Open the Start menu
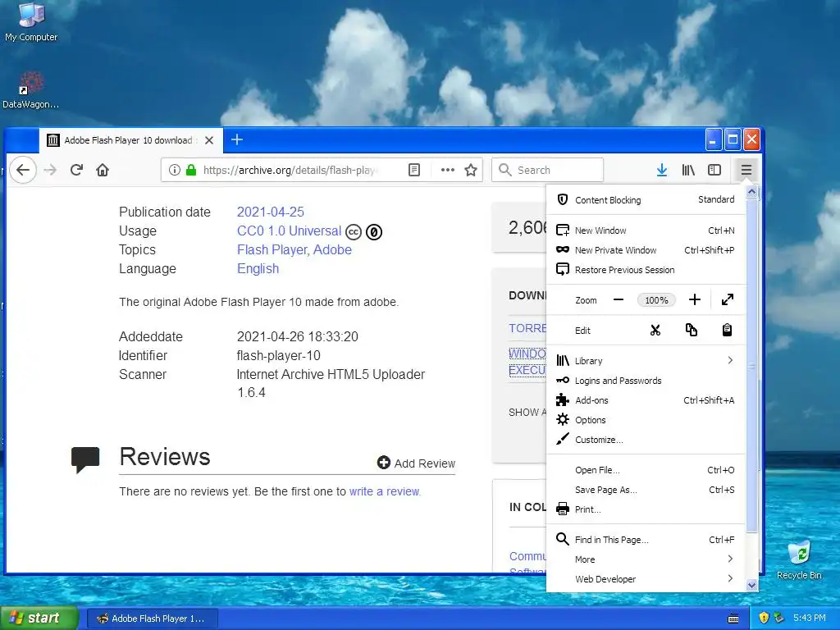This screenshot has width=840, height=630. 38,618
